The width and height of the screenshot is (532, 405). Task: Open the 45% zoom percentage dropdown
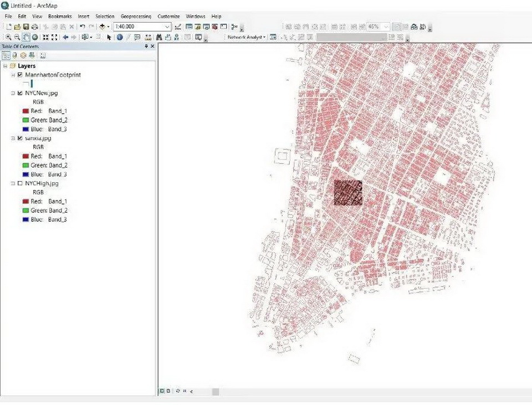(x=386, y=27)
